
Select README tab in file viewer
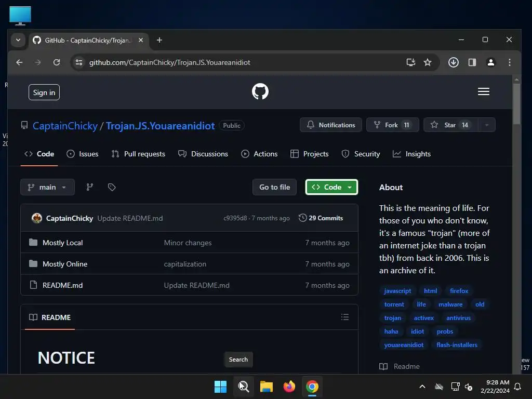50,317
